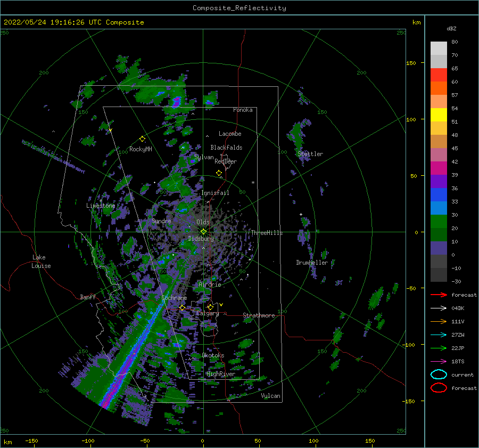
Task: Click the Stettler label
Action: pos(310,154)
